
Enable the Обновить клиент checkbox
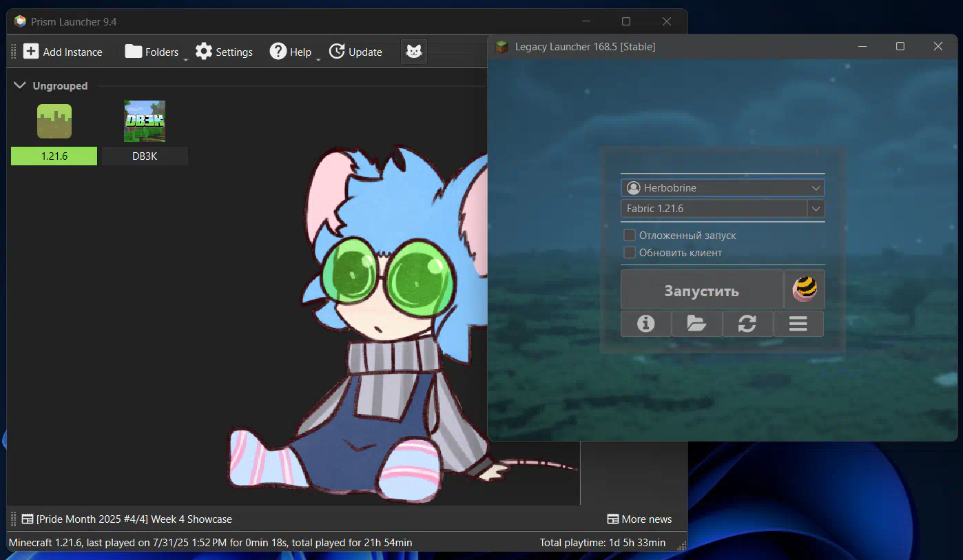[x=630, y=253]
